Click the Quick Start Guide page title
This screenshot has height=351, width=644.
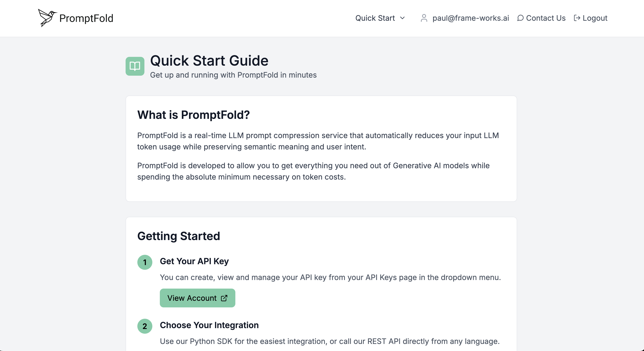coord(209,61)
